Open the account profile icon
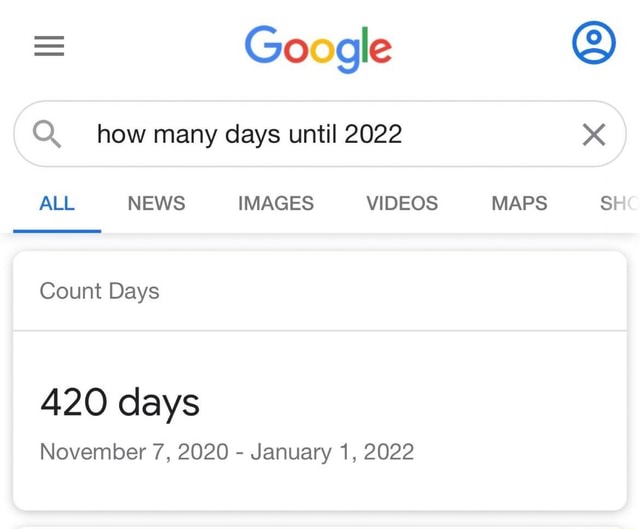 pos(594,43)
